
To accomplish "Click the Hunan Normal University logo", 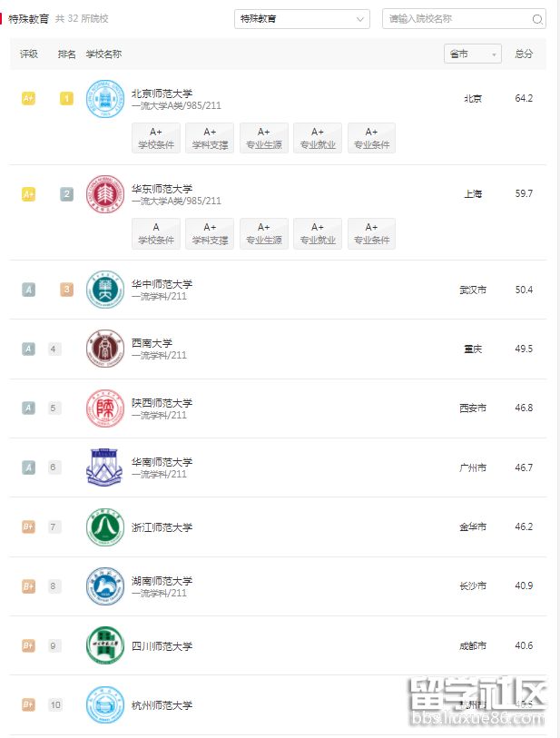I will [104, 586].
